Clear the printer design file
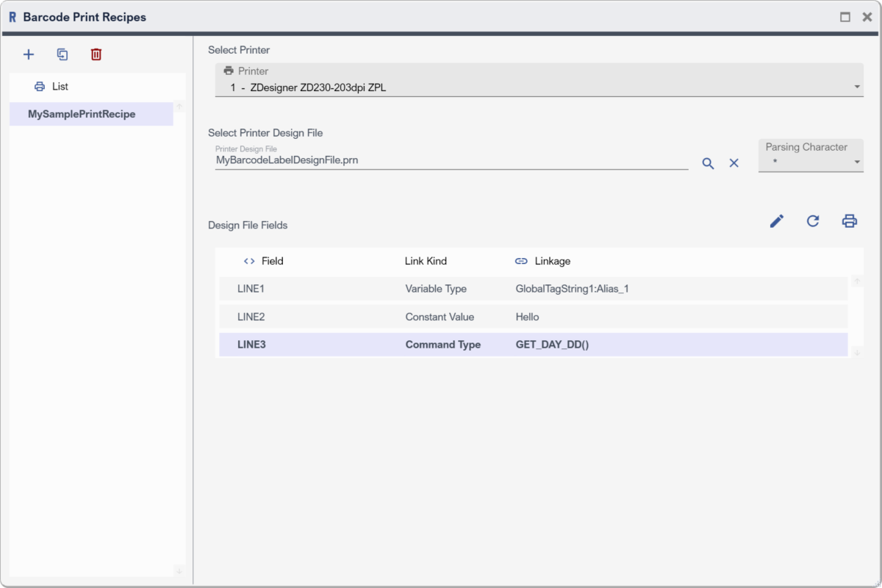This screenshot has width=882, height=588. pos(734,163)
